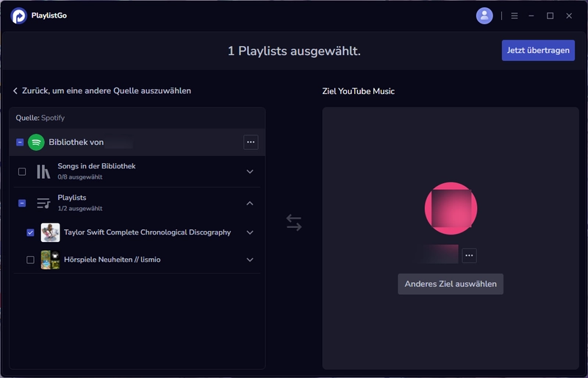Click the Spotify logo icon
The height and width of the screenshot is (378, 588).
(x=36, y=142)
